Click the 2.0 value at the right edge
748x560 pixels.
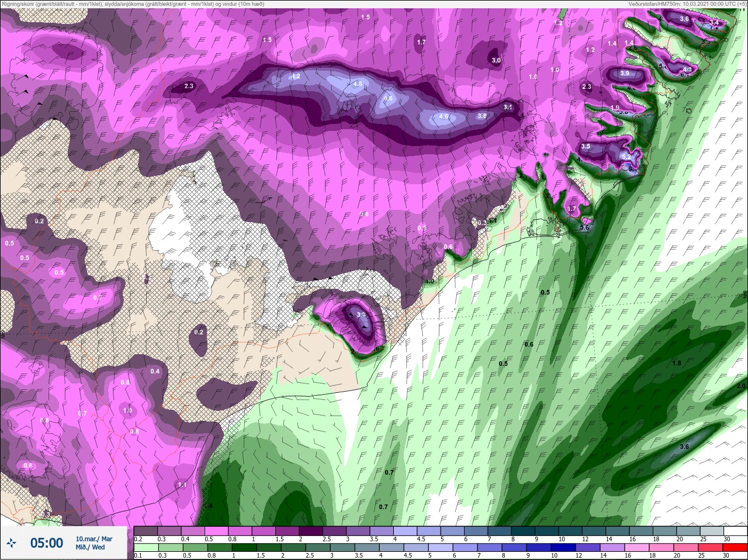tap(741, 386)
